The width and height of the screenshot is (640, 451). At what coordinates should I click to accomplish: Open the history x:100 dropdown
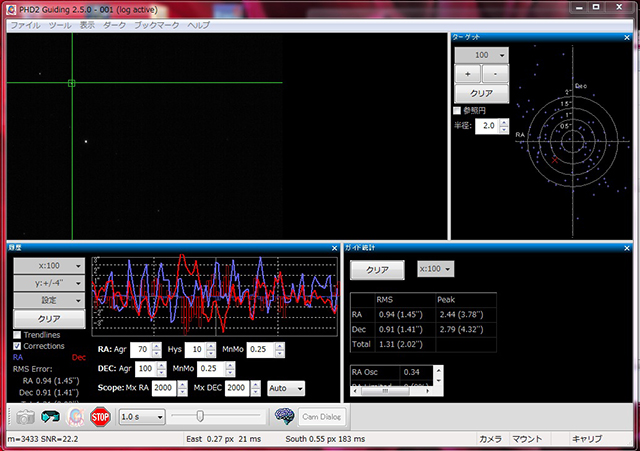(49, 266)
